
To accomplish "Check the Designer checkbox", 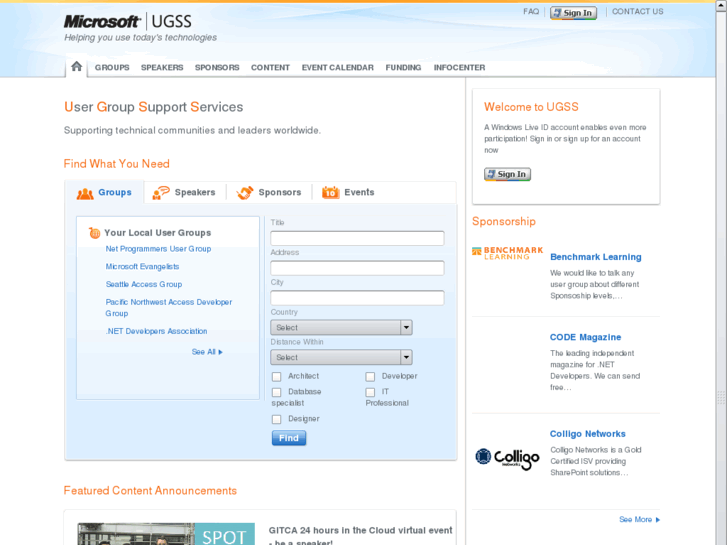I will point(277,419).
